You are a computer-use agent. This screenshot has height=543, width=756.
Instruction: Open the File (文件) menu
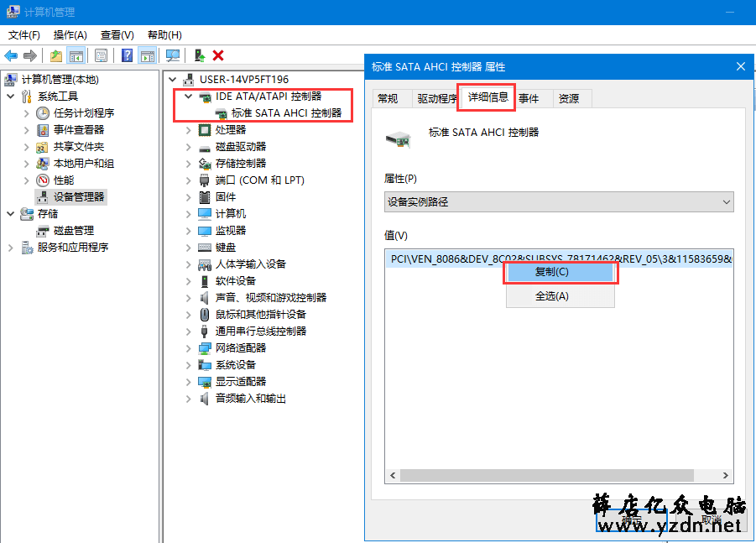[24, 35]
